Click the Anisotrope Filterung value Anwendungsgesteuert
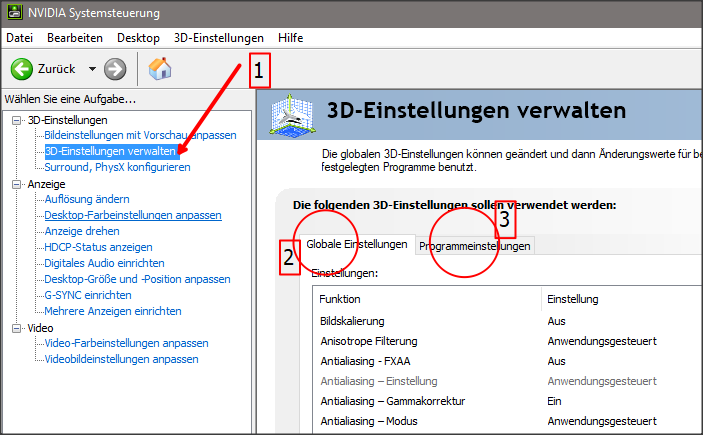703x435 pixels. pyautogui.click(x=601, y=341)
